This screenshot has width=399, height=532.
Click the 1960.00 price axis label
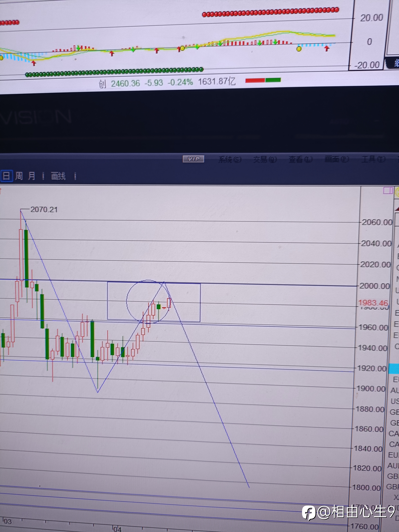point(373,327)
